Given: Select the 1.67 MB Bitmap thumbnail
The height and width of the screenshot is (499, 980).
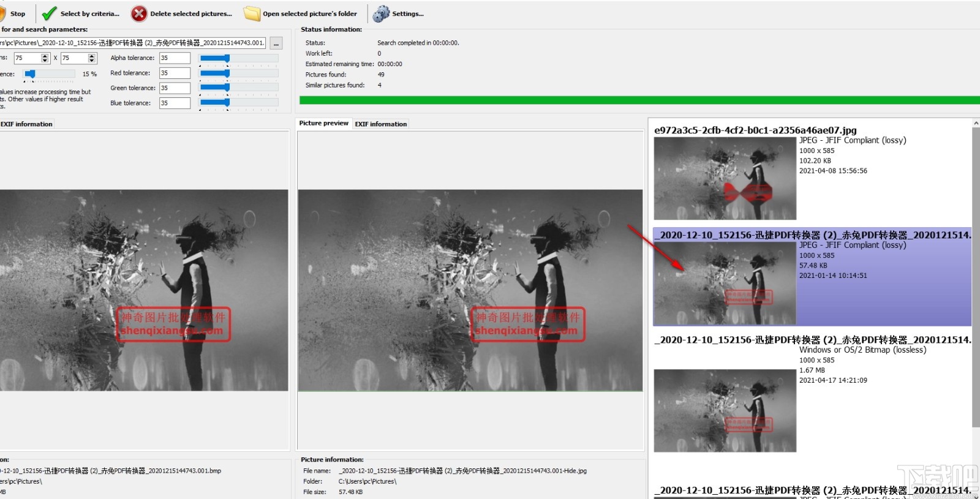Looking at the screenshot, I should pyautogui.click(x=725, y=411).
